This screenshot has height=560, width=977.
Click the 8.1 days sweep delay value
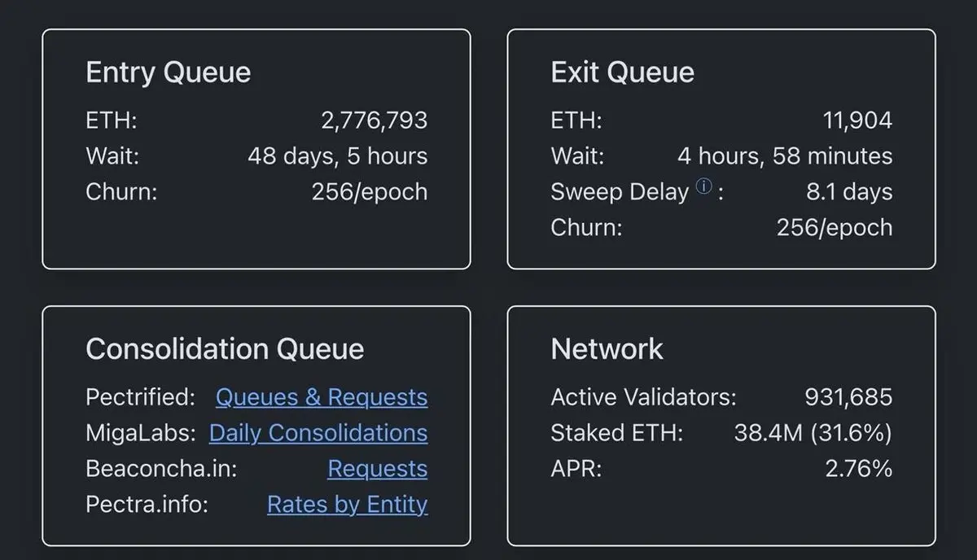[849, 192]
